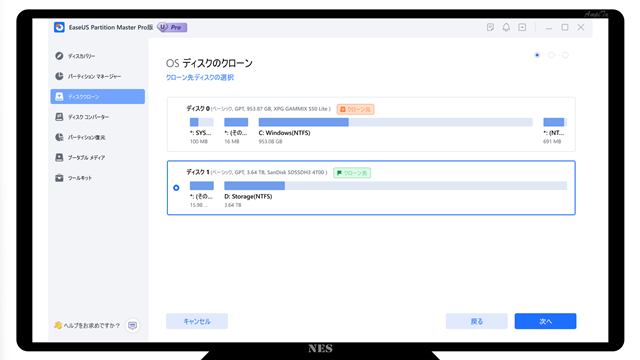Select the ディスク 1 radio button
This screenshot has height=360, width=640.
[x=176, y=188]
